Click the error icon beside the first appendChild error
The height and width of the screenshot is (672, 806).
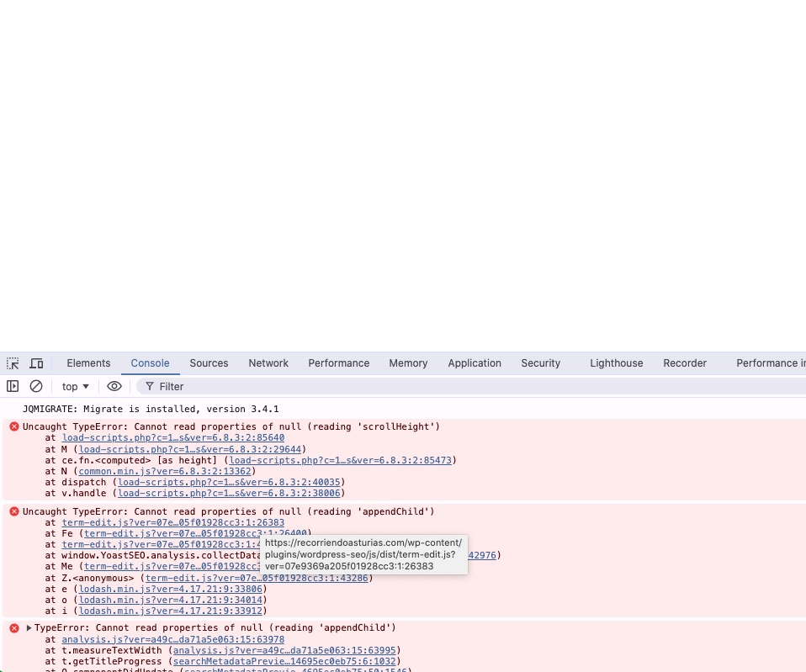click(x=14, y=511)
